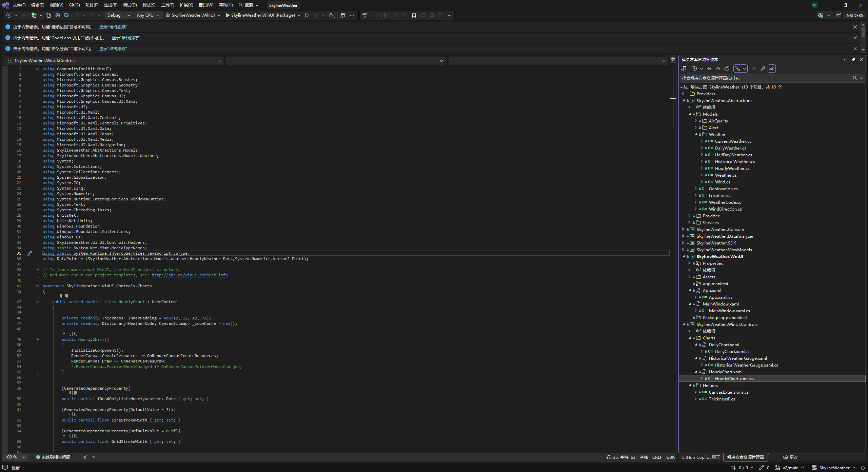Start without debugging using the hollow play icon

click(x=307, y=15)
